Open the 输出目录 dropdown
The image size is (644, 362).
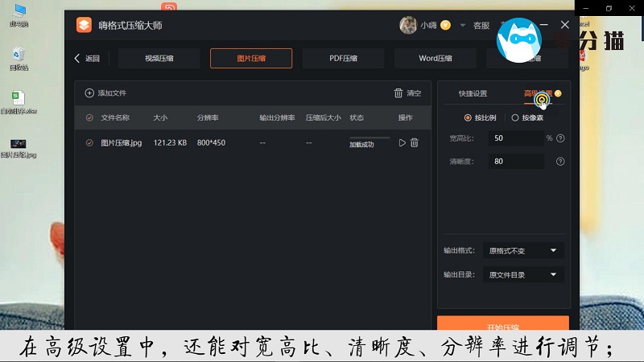tap(523, 275)
